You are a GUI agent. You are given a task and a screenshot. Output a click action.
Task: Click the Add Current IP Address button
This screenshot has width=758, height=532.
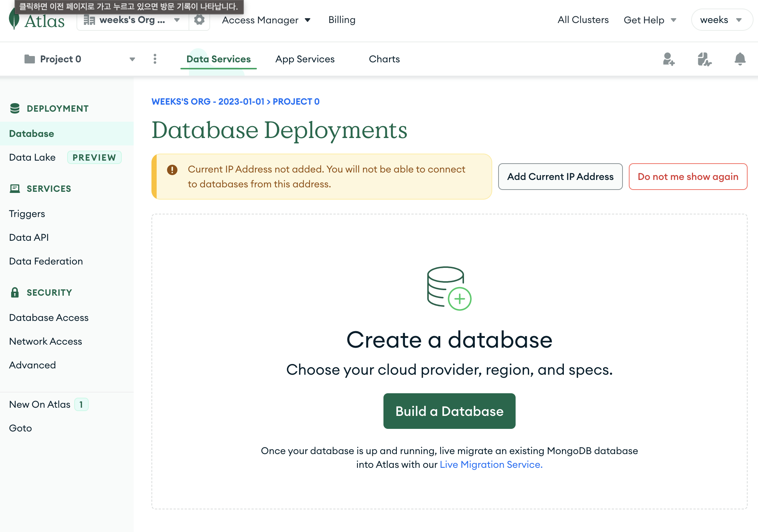561,177
